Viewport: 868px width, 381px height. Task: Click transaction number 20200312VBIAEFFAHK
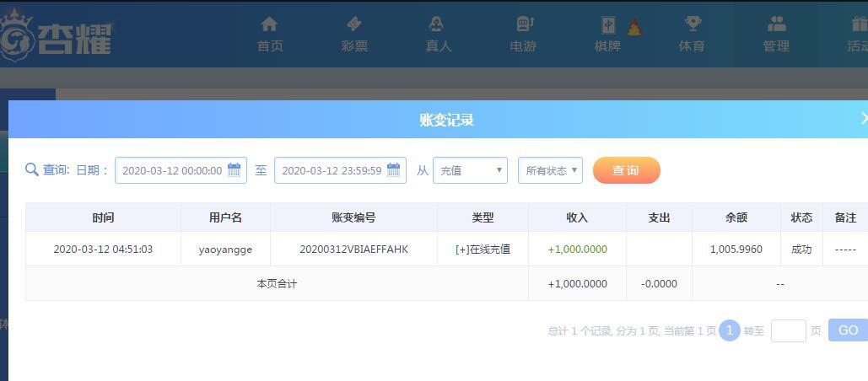tap(353, 250)
